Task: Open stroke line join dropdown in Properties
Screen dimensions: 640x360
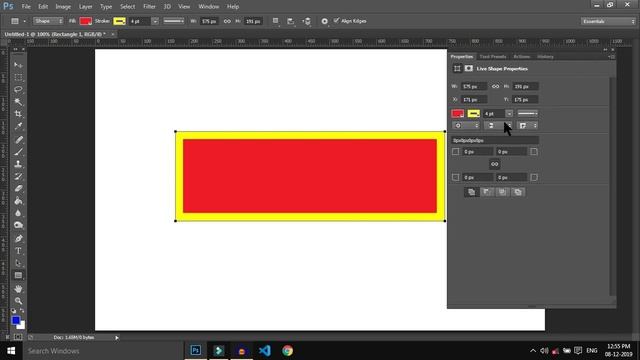Action: coord(527,126)
